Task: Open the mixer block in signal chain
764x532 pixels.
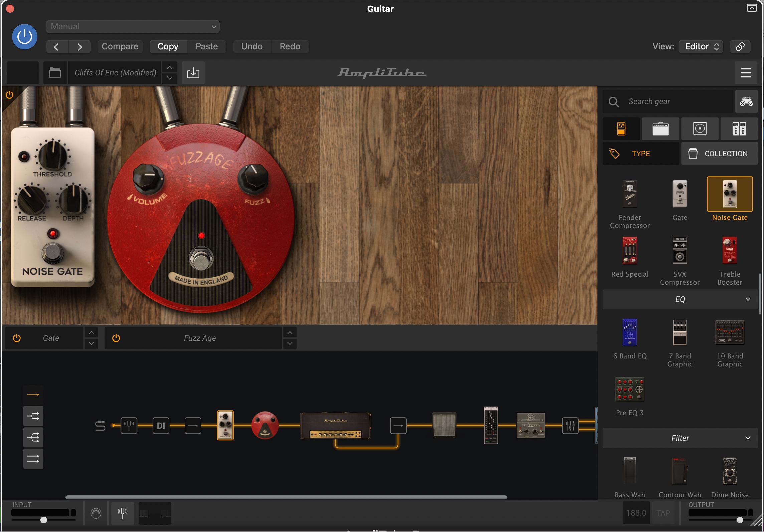Action: click(570, 426)
